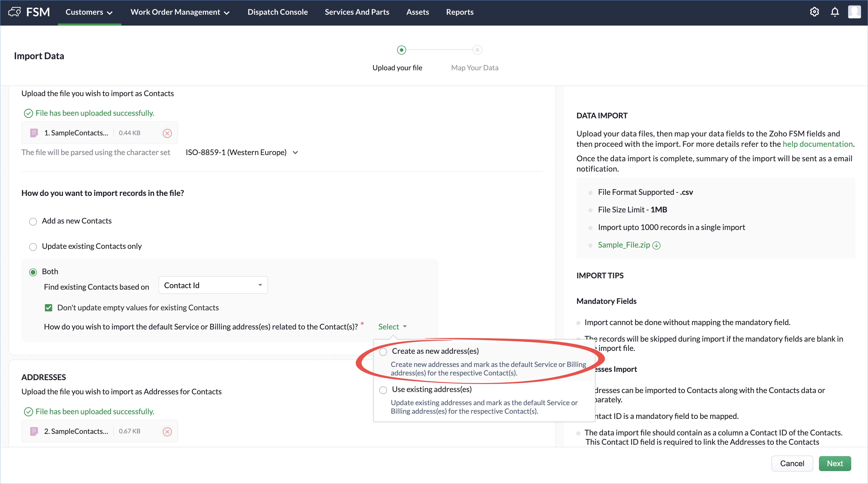Click the user profile avatar

(854, 12)
